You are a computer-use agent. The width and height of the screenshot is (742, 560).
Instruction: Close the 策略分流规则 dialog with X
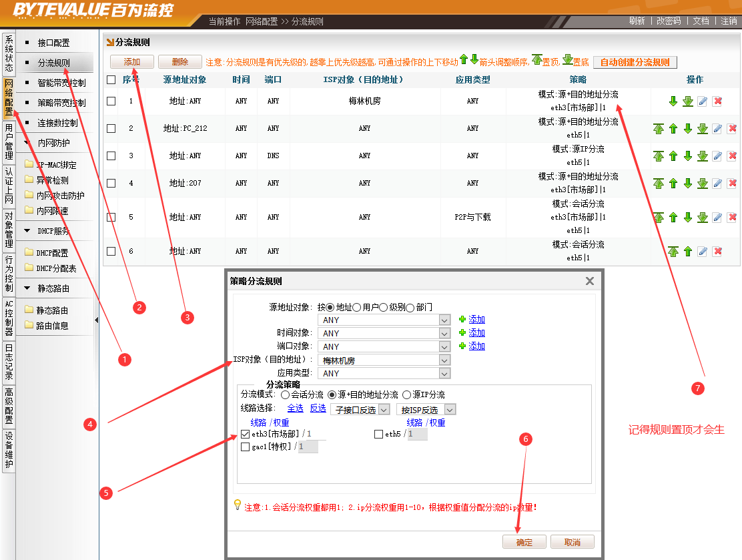pos(589,282)
